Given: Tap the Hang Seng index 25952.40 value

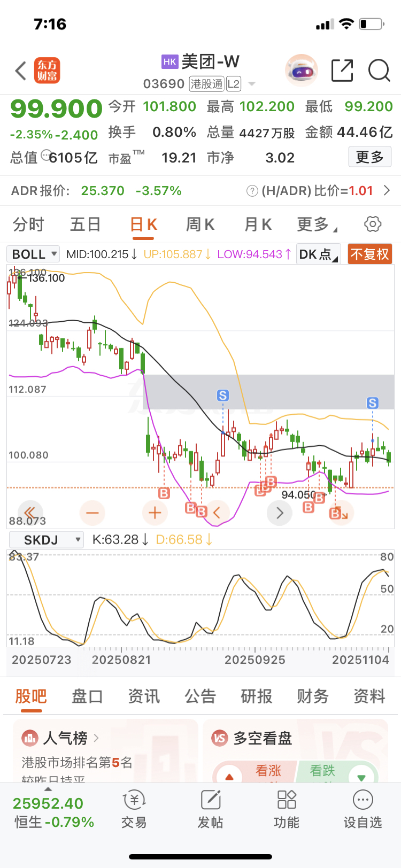Looking at the screenshot, I should point(48,803).
